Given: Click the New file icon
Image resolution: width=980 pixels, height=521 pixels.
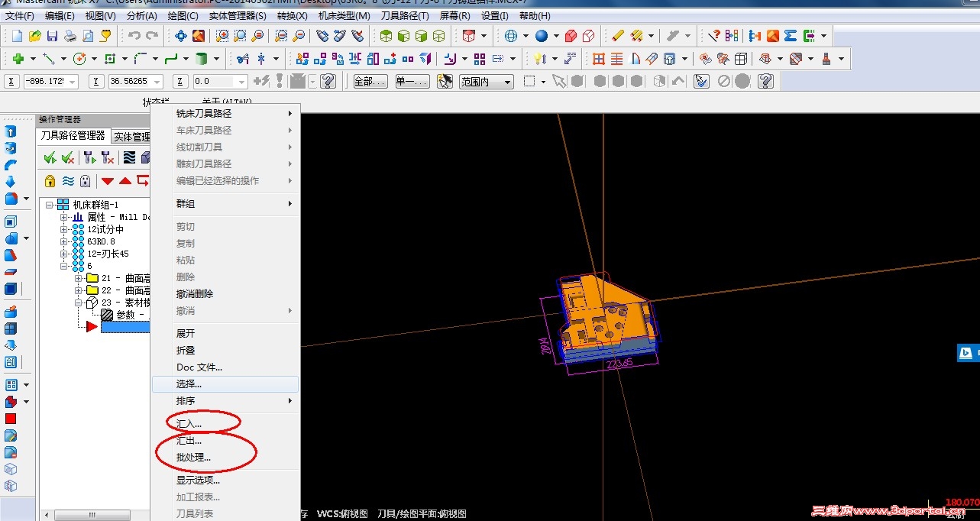Looking at the screenshot, I should coord(17,35).
